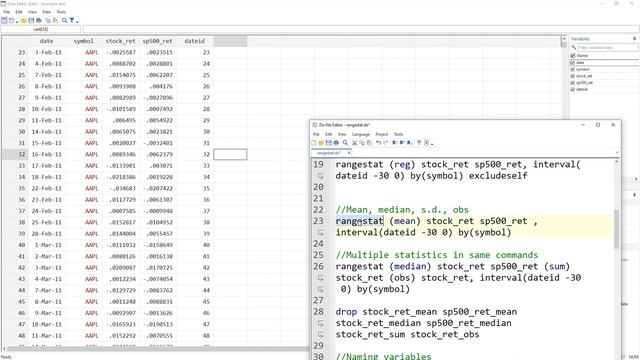This screenshot has height=360, width=640.
Task: Click Data Editor horizontal scrollbar
Action: coord(157,349)
